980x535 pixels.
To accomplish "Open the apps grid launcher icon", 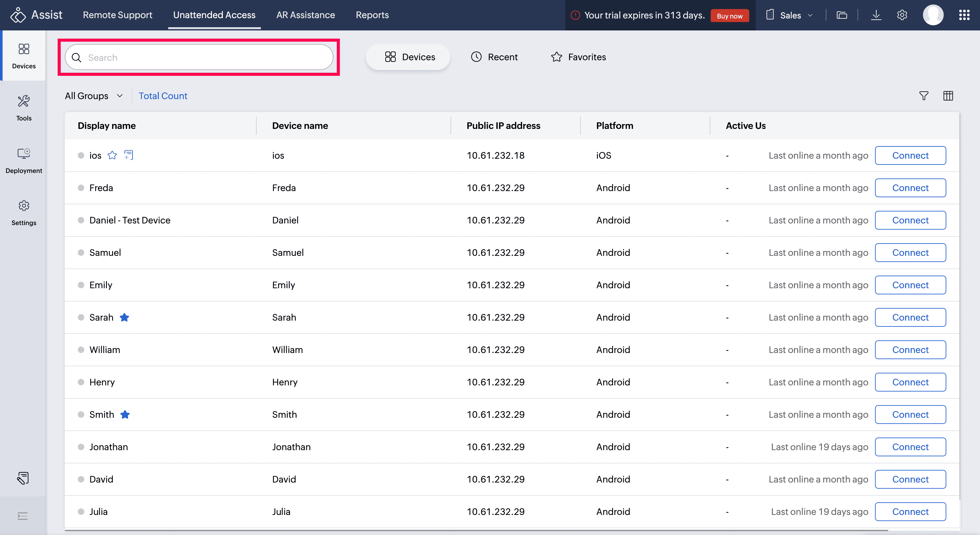I will [964, 15].
